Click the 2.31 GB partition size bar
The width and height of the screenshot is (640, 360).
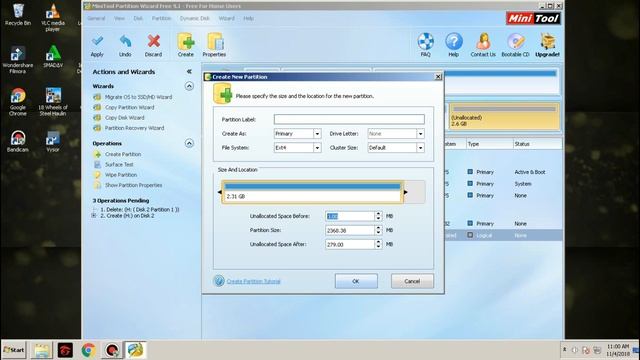[x=313, y=192]
